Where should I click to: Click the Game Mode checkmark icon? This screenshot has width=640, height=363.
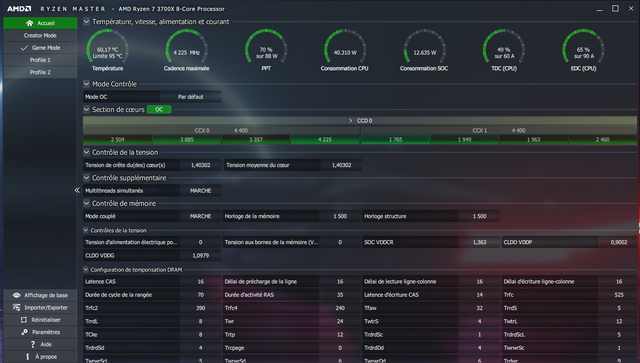coord(24,48)
